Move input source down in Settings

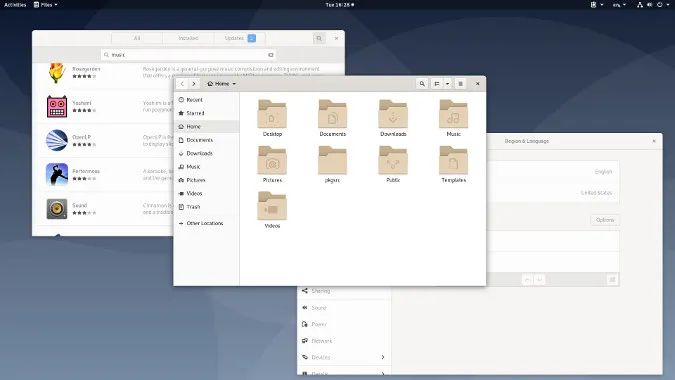click(x=539, y=280)
